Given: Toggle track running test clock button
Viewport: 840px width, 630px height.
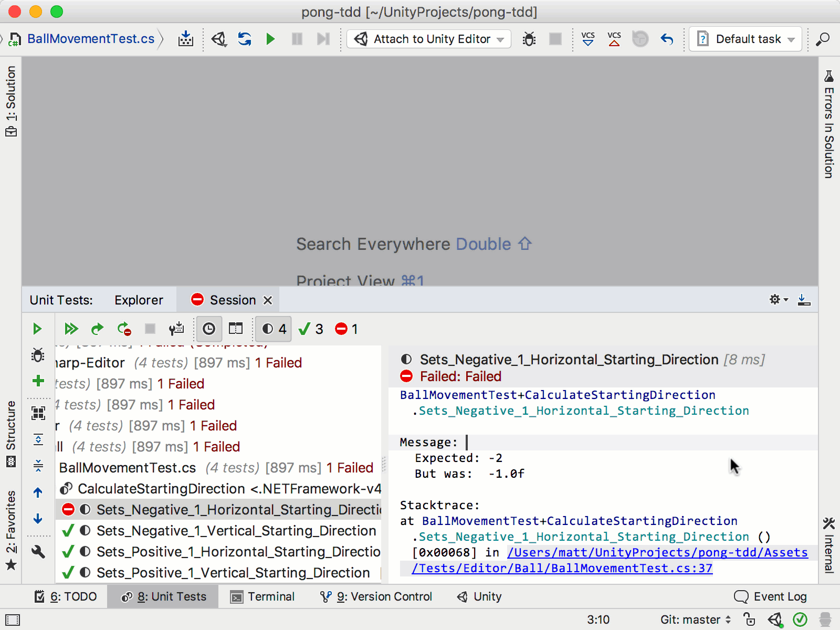Looking at the screenshot, I should [209, 329].
